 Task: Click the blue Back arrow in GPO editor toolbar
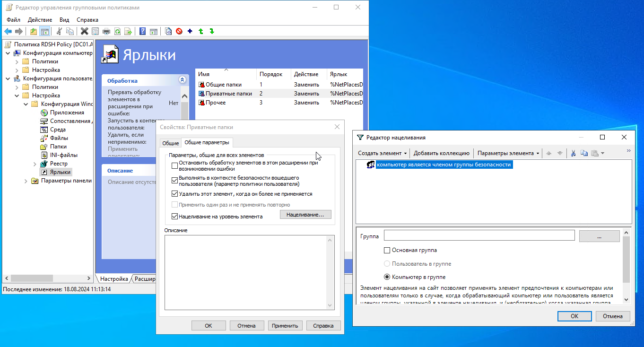pos(8,31)
